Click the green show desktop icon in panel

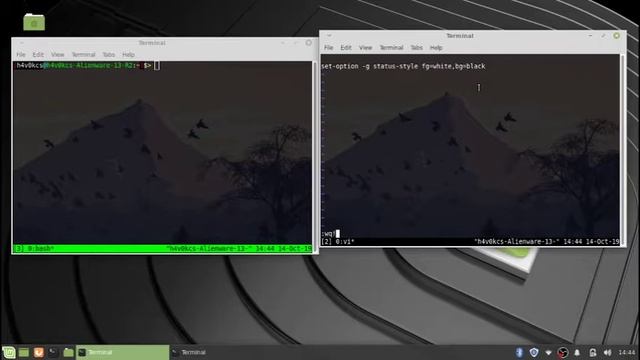[24, 352]
